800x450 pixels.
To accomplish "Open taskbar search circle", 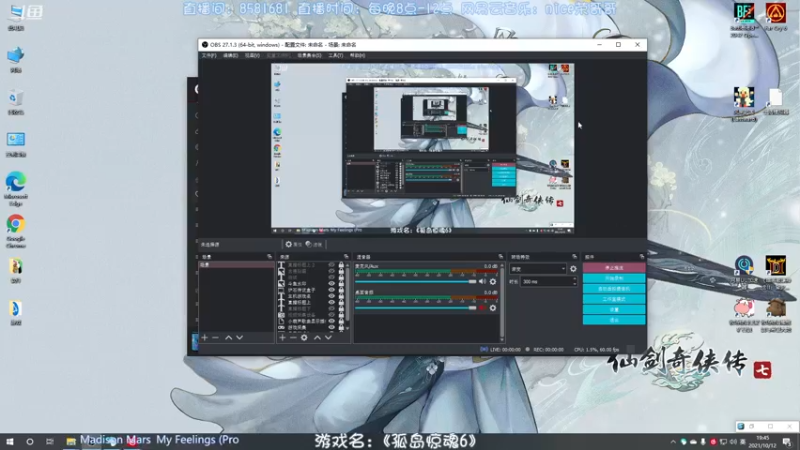I will pos(30,441).
